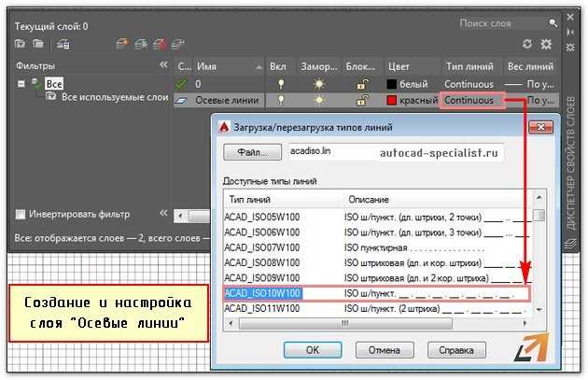Collapse panel via chevron next to Инвертировать фильтр

tap(163, 214)
